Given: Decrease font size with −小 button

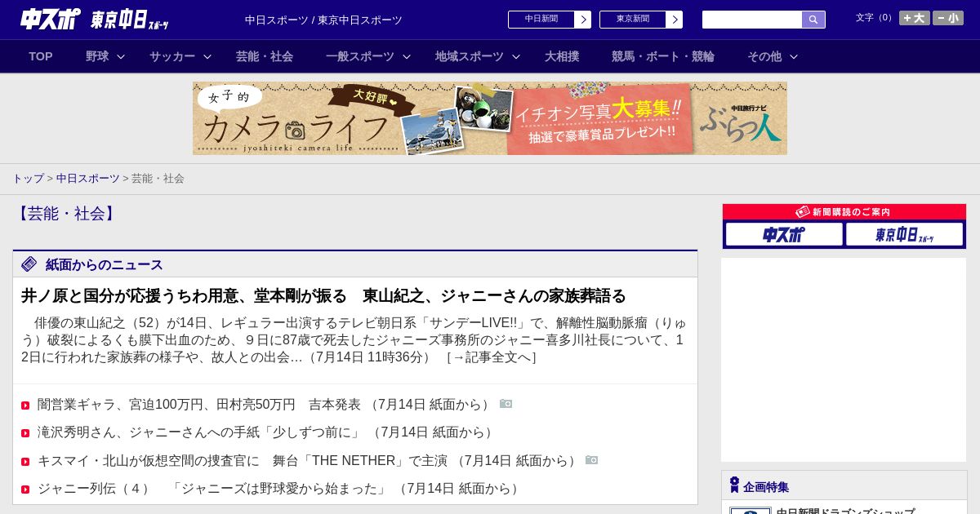Looking at the screenshot, I should point(948,18).
